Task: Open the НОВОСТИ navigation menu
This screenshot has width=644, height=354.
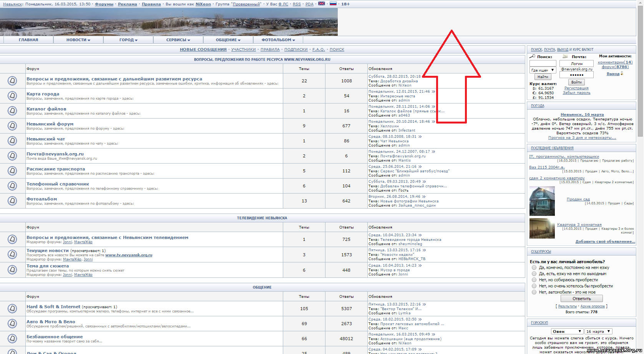Action: point(78,40)
